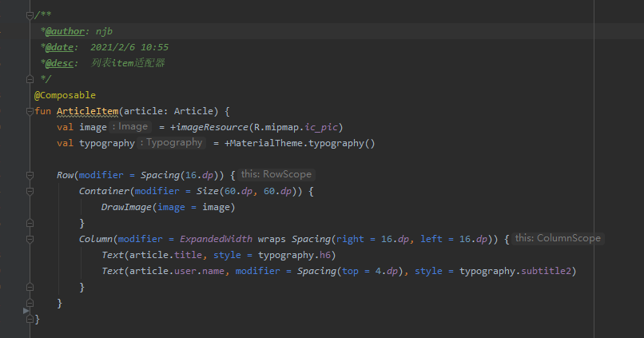
Task: Place cursor on @Composable annotation
Action: click(65, 95)
